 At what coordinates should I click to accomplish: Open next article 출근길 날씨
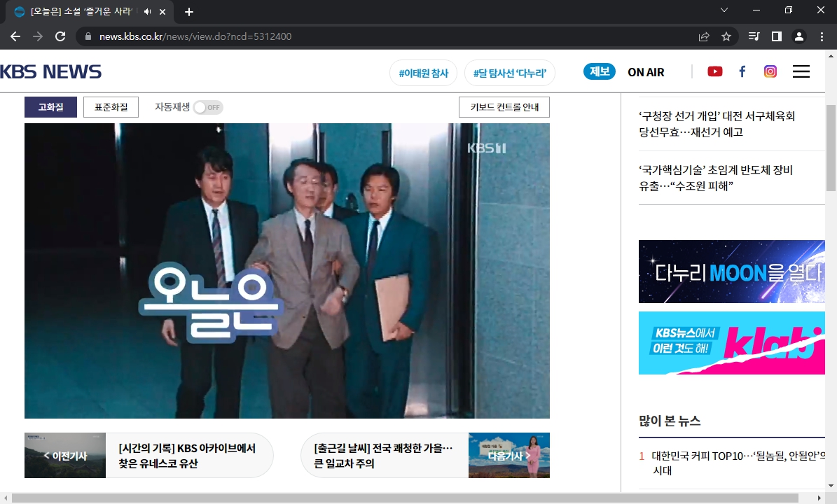(x=383, y=456)
